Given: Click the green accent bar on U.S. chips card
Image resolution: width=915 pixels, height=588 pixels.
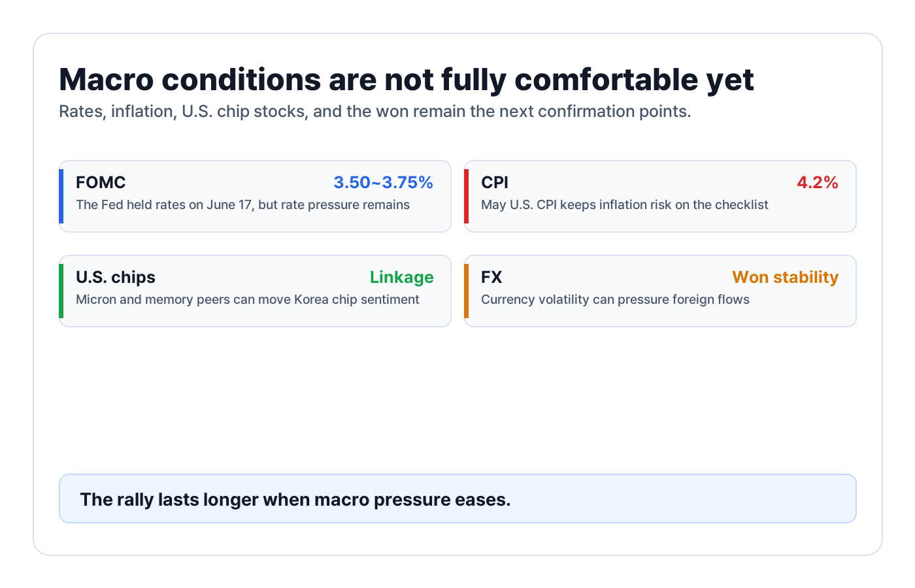Looking at the screenshot, I should [61, 291].
